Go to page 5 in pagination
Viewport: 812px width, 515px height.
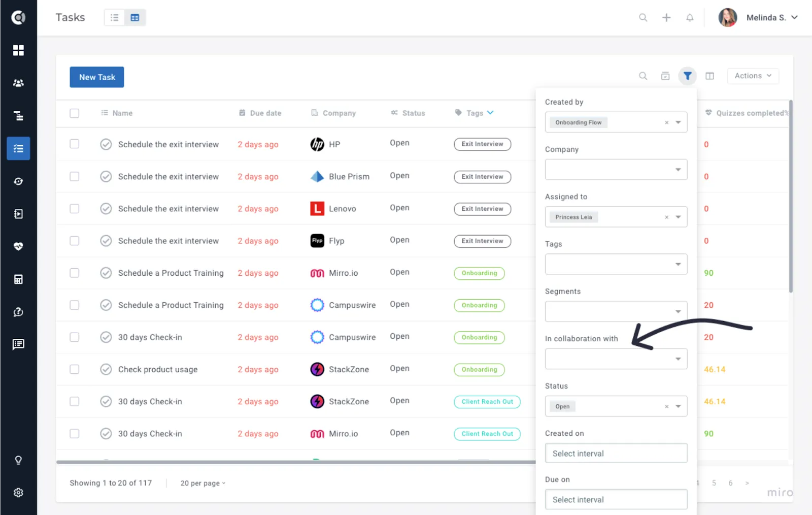pos(714,483)
